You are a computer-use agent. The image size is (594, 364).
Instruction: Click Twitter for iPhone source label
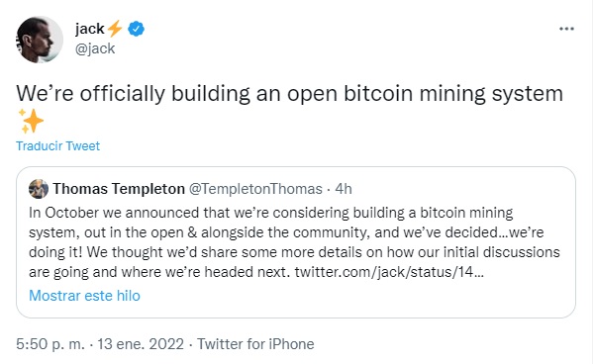tap(255, 344)
